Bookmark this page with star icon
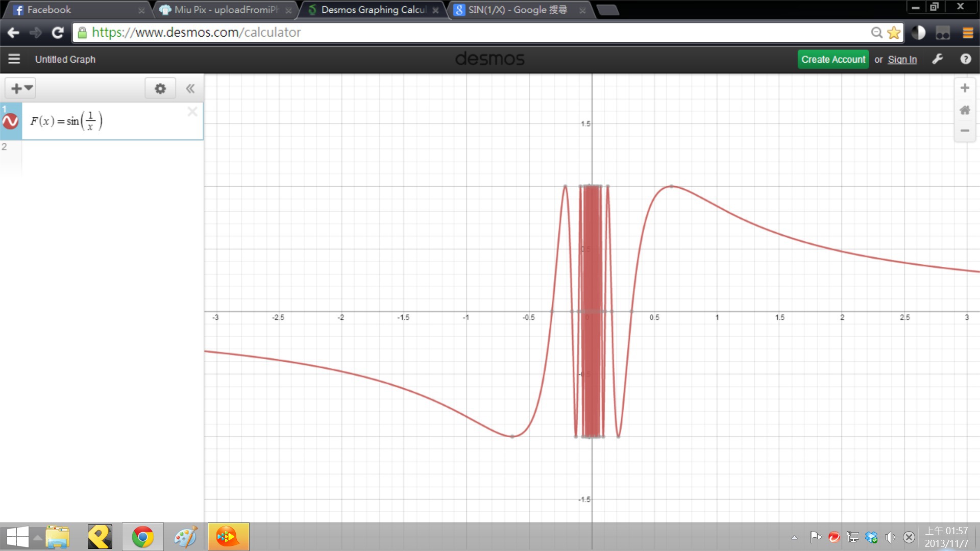The width and height of the screenshot is (980, 551). (x=894, y=33)
